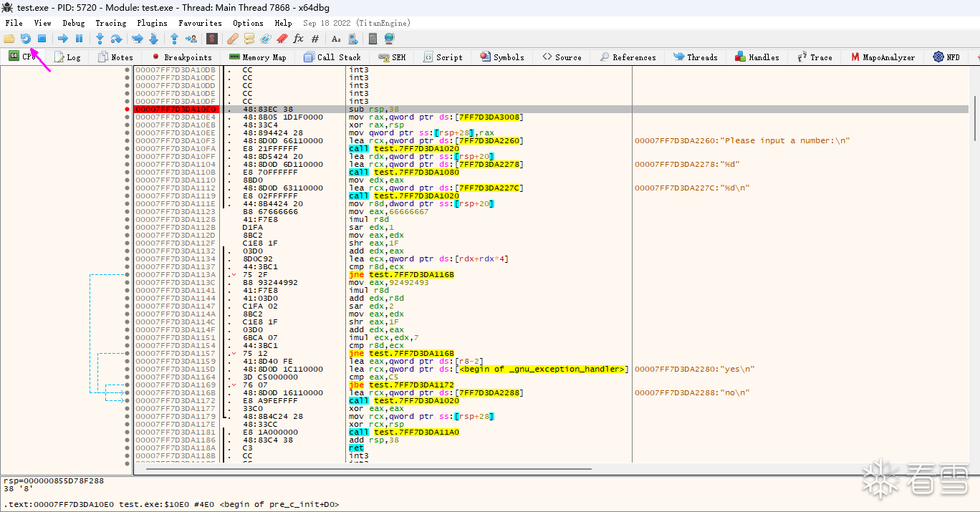Switch to the Memory Map tab

pyautogui.click(x=257, y=57)
